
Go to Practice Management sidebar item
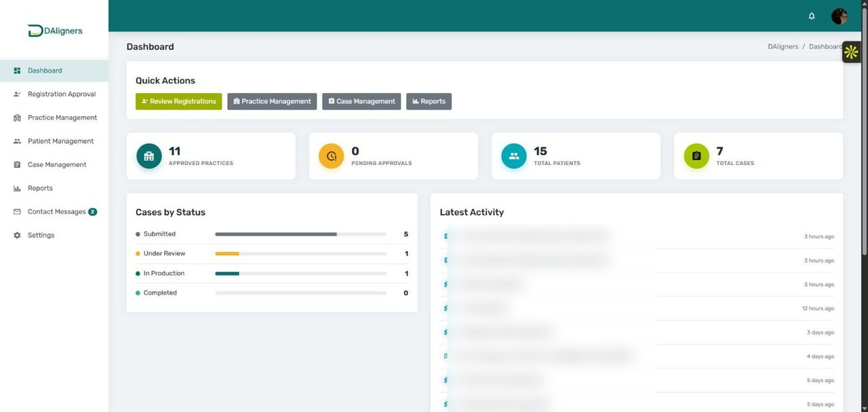(54, 117)
